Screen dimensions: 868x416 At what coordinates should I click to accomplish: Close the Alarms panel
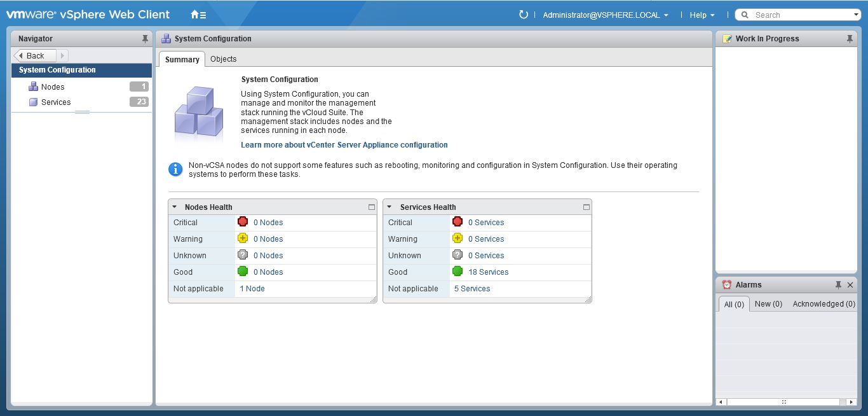click(x=850, y=285)
